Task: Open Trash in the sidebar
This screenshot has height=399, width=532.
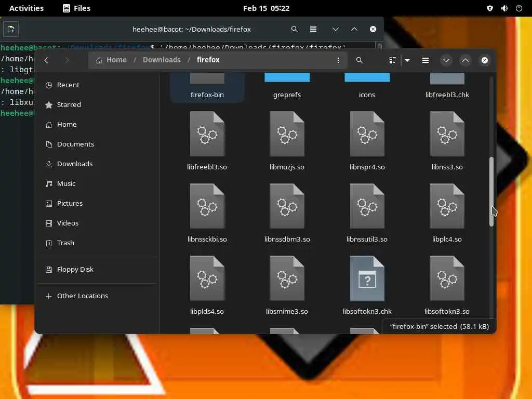Action: (x=97, y=243)
